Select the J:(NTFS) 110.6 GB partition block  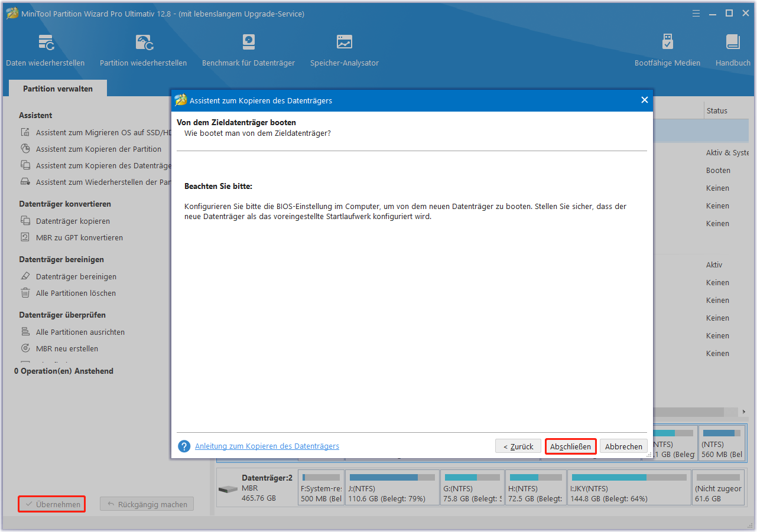[392, 487]
